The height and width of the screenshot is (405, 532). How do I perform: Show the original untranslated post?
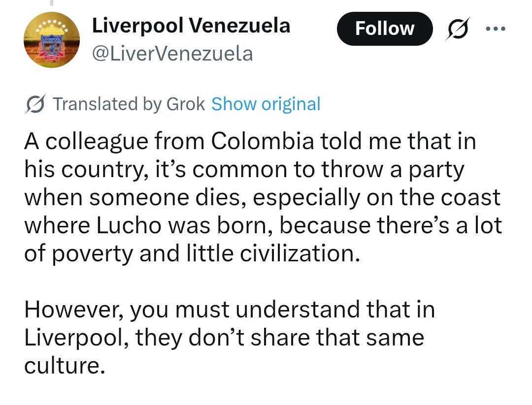(266, 104)
